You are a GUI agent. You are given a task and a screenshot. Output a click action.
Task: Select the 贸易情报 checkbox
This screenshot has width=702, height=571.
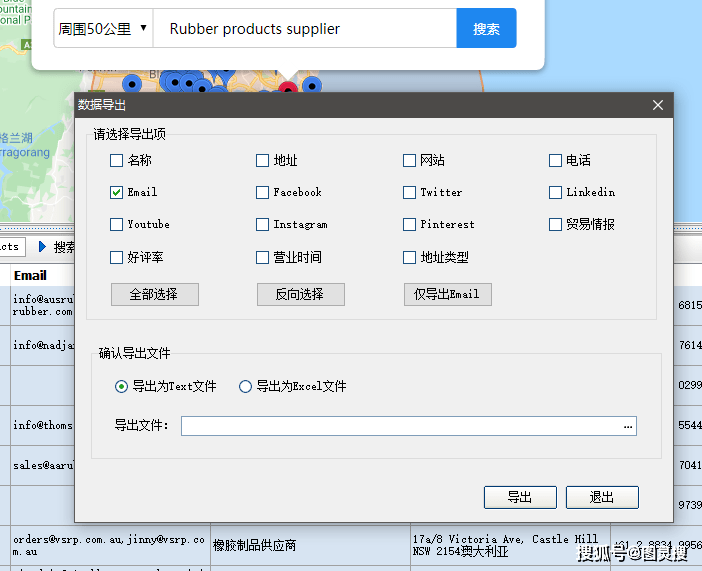(556, 224)
